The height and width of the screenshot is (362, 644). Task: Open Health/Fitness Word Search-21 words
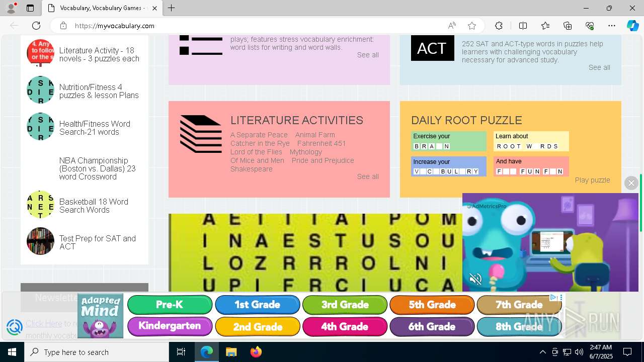point(95,128)
